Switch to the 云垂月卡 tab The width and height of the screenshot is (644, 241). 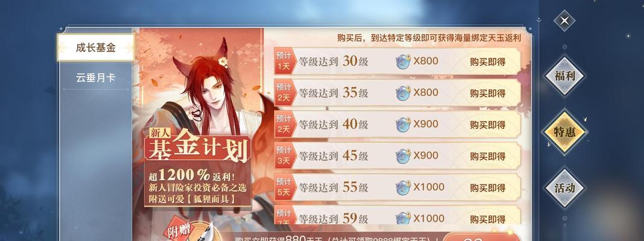pos(96,78)
